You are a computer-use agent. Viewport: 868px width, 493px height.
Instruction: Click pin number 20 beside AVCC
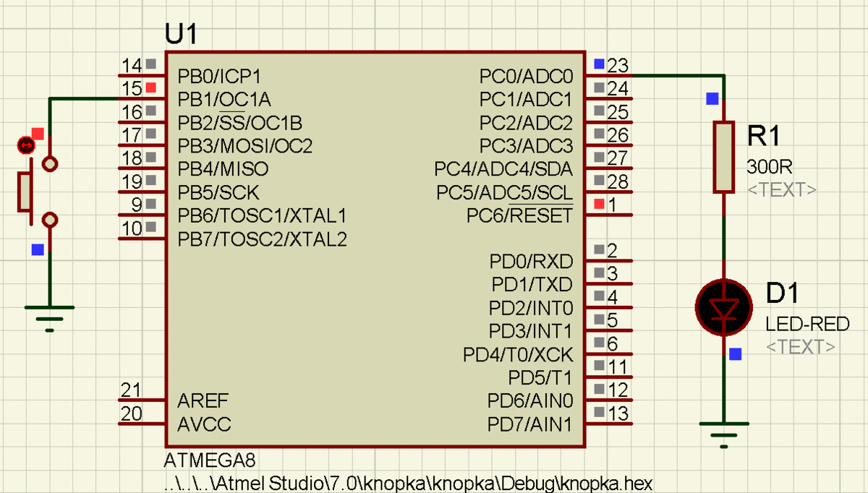click(131, 413)
